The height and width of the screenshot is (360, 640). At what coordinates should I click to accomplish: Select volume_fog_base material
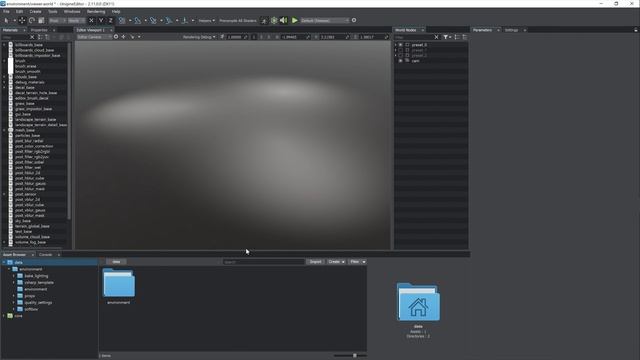tap(30, 242)
